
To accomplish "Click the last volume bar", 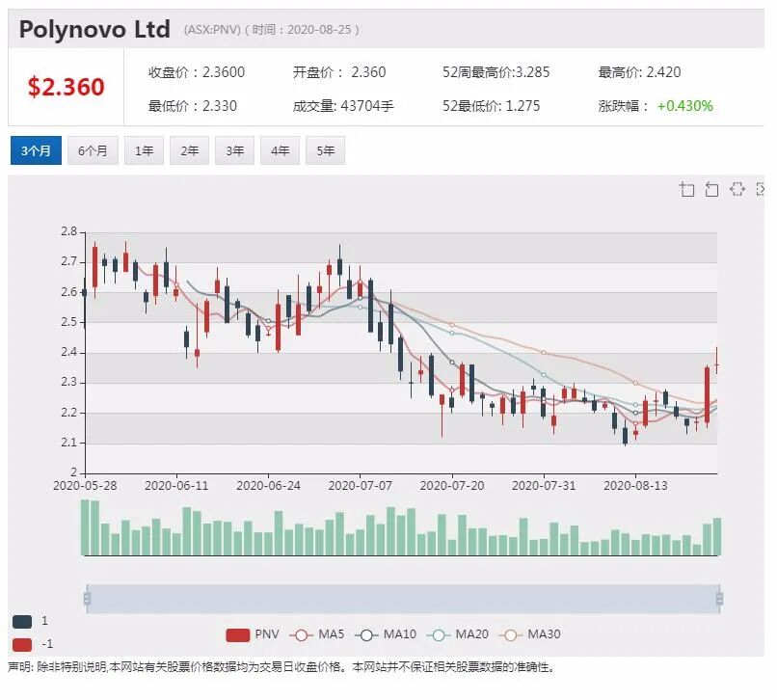I will click(717, 536).
